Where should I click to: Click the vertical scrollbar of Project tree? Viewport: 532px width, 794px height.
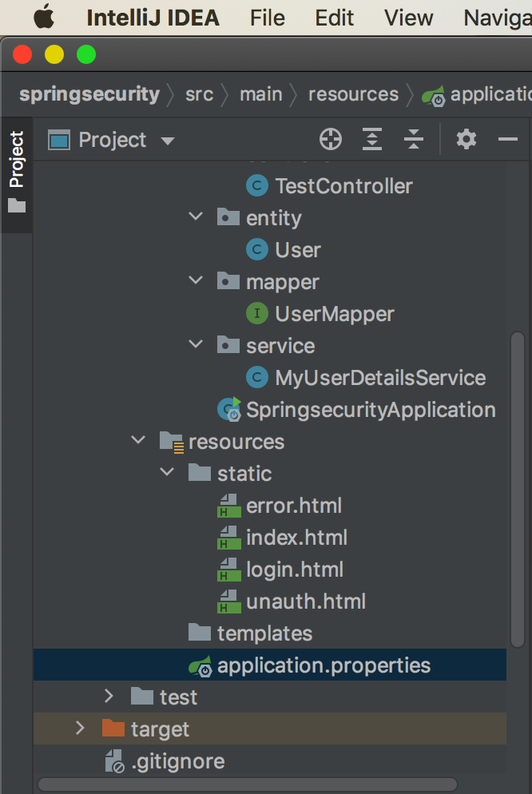pyautogui.click(x=517, y=489)
